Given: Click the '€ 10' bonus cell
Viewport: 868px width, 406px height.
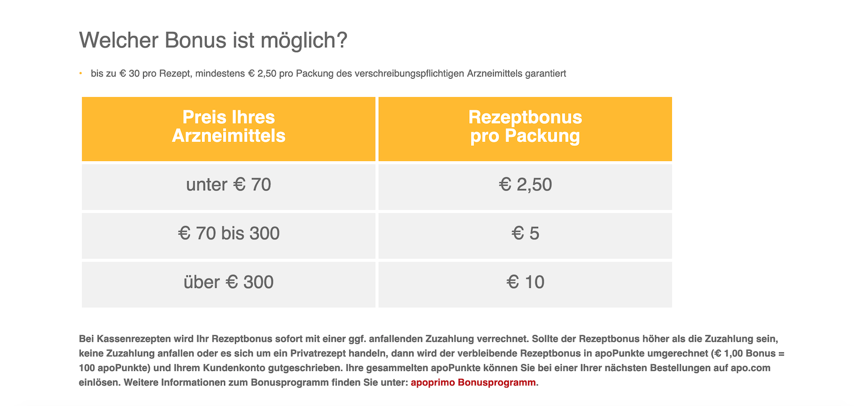Looking at the screenshot, I should click(525, 282).
